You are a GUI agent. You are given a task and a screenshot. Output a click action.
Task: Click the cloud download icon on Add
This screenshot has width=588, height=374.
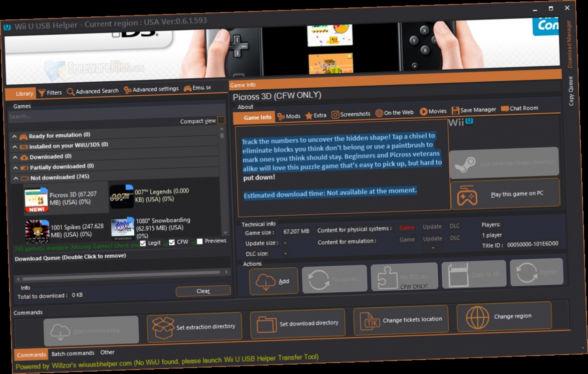tap(265, 281)
